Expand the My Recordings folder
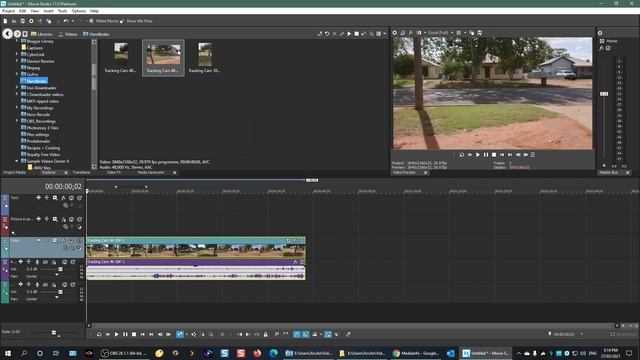Viewport: 640px width, 360px height. click(x=17, y=108)
